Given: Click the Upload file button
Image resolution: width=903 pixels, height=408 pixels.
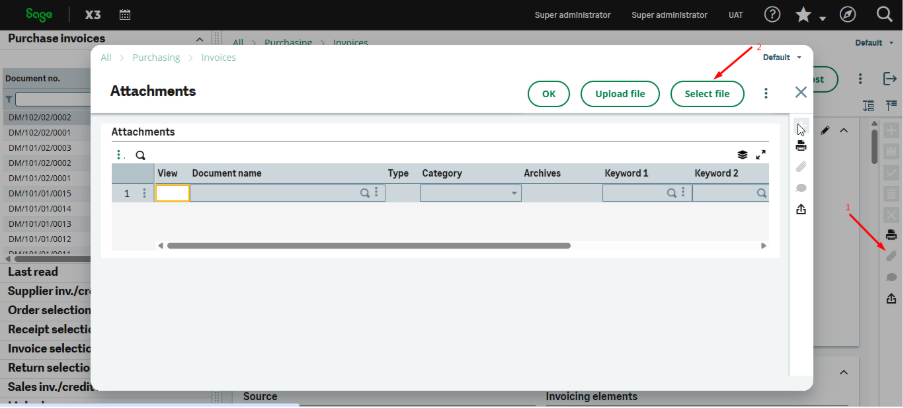Looking at the screenshot, I should (619, 93).
